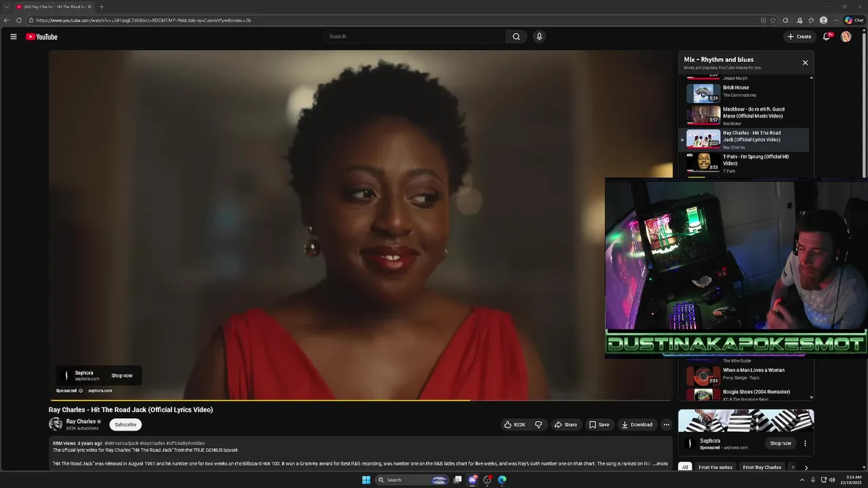Start voice search with microphone icon

(539, 37)
